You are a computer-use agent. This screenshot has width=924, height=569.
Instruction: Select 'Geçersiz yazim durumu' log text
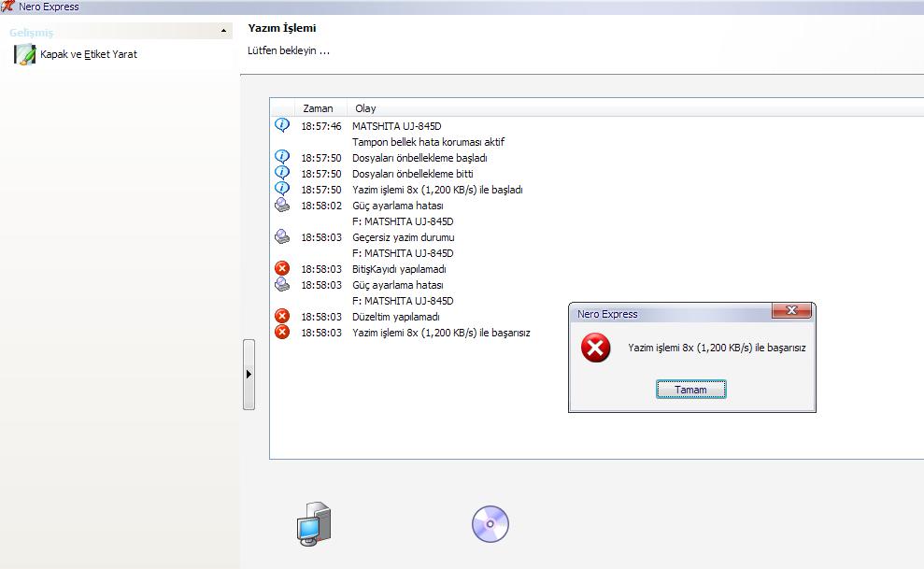point(403,237)
